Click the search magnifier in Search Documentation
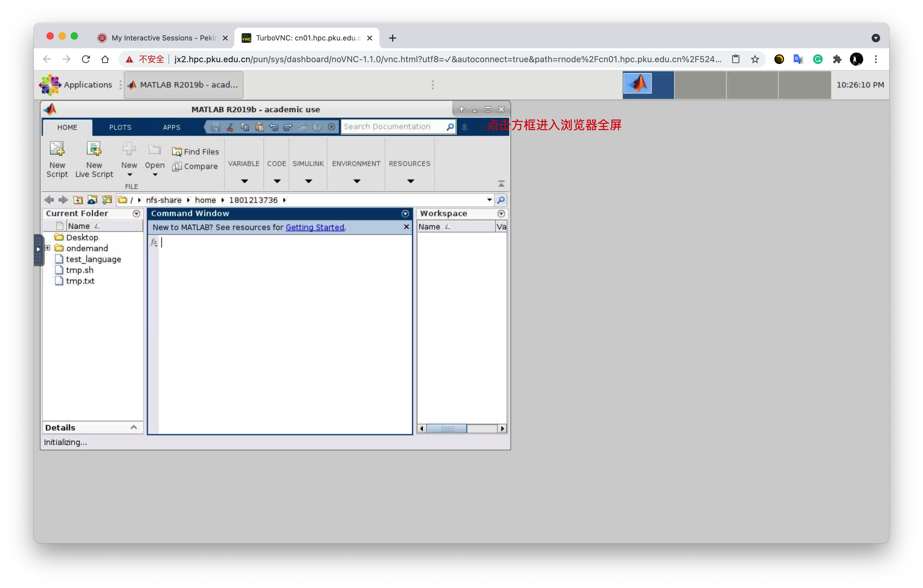This screenshot has height=588, width=923. pos(450,126)
